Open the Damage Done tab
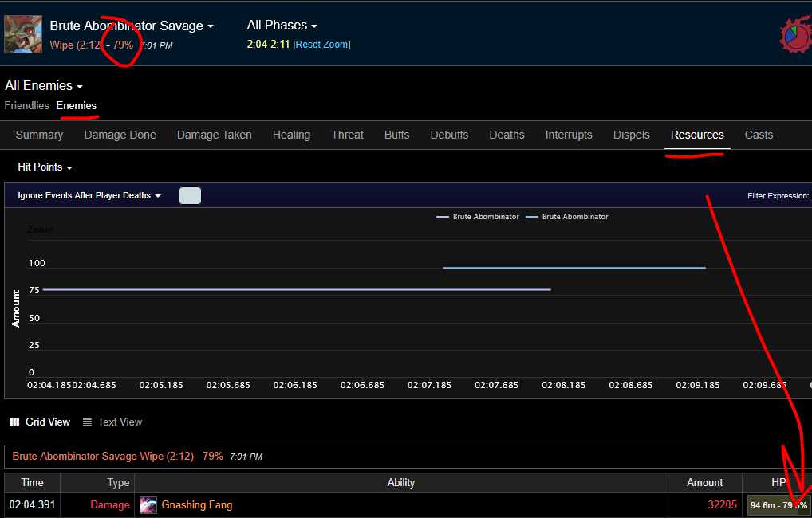Image resolution: width=812 pixels, height=518 pixels. click(x=120, y=135)
